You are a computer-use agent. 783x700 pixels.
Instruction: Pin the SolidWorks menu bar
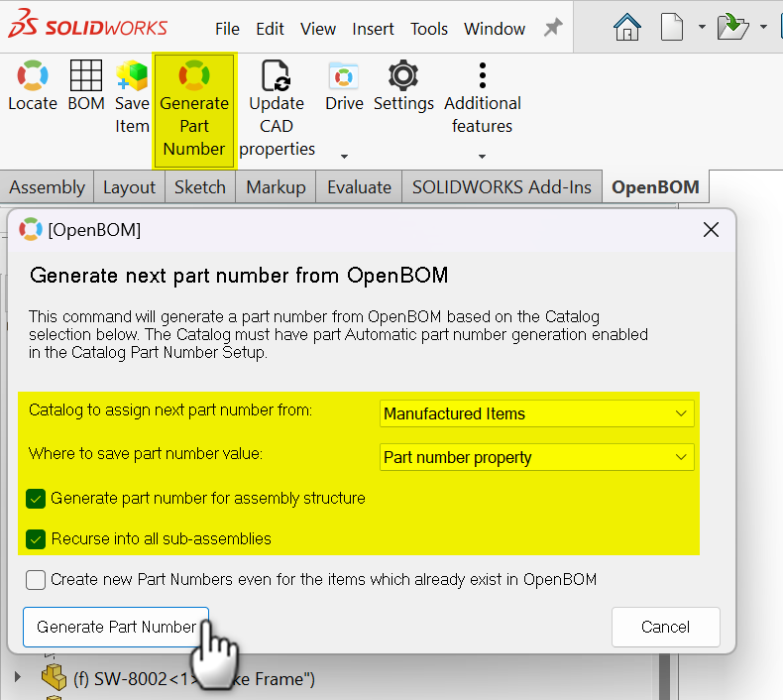pos(553,28)
